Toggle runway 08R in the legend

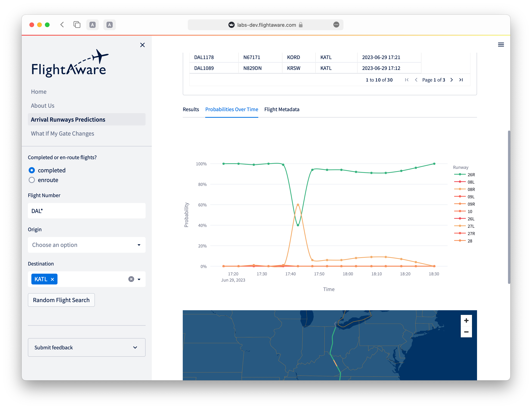point(464,189)
